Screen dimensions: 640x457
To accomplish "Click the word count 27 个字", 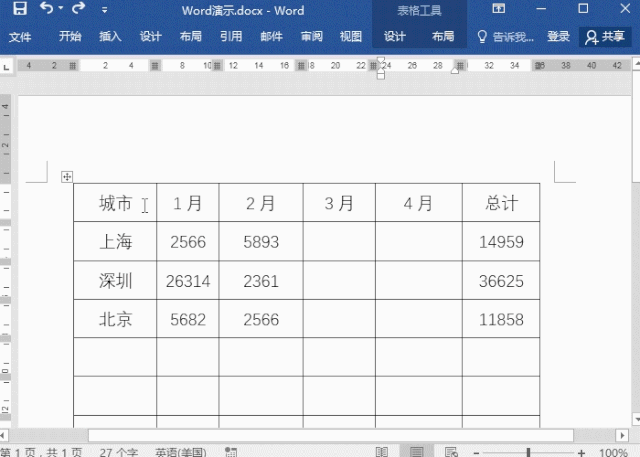I will (x=118, y=452).
